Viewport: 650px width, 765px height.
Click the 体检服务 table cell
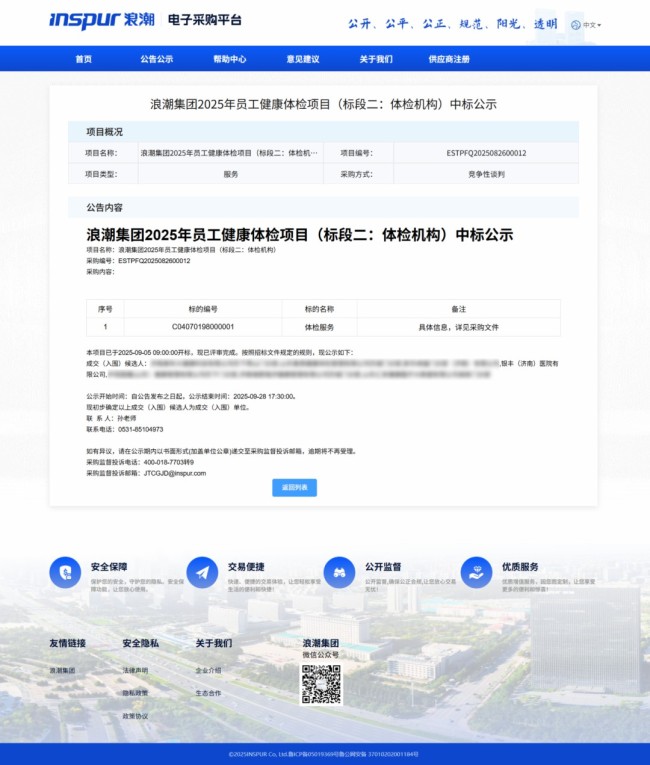click(x=319, y=327)
